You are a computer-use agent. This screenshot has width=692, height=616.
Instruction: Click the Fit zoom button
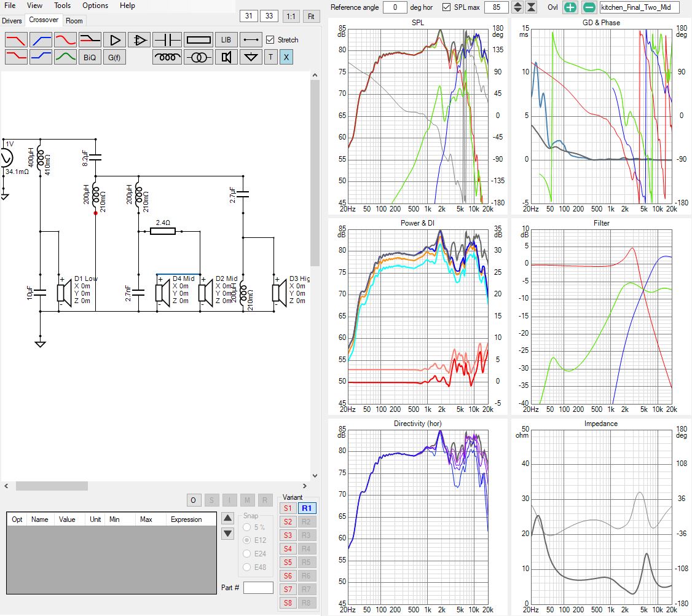pos(311,17)
